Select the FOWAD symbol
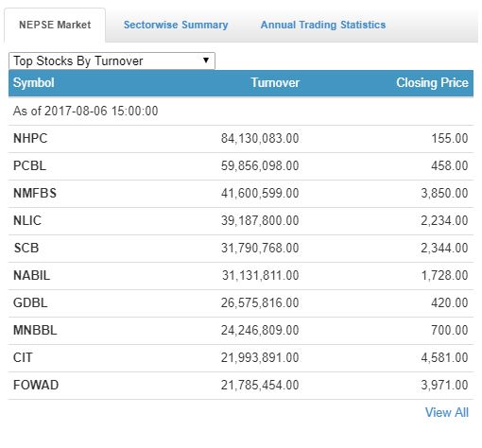 pyautogui.click(x=36, y=385)
